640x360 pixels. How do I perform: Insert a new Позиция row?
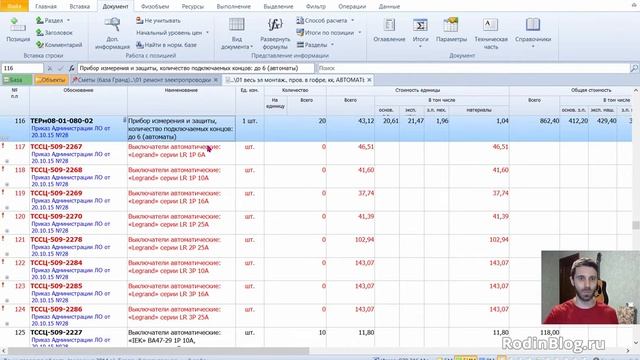(x=18, y=30)
